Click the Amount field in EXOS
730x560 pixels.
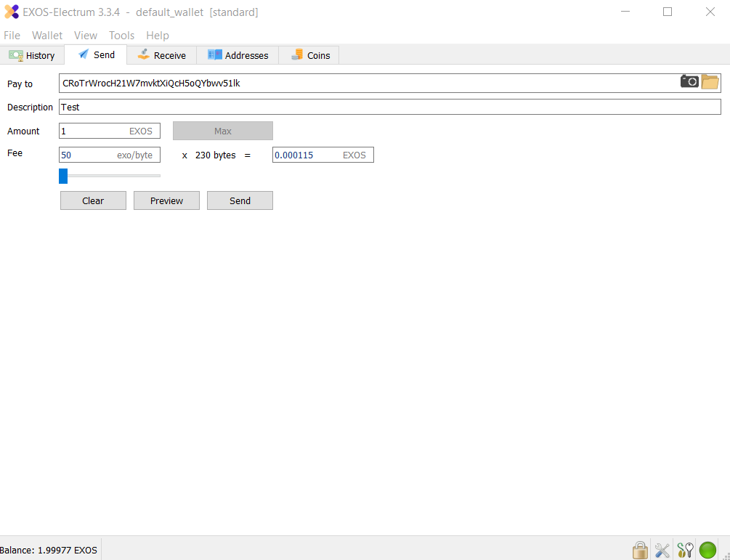110,131
